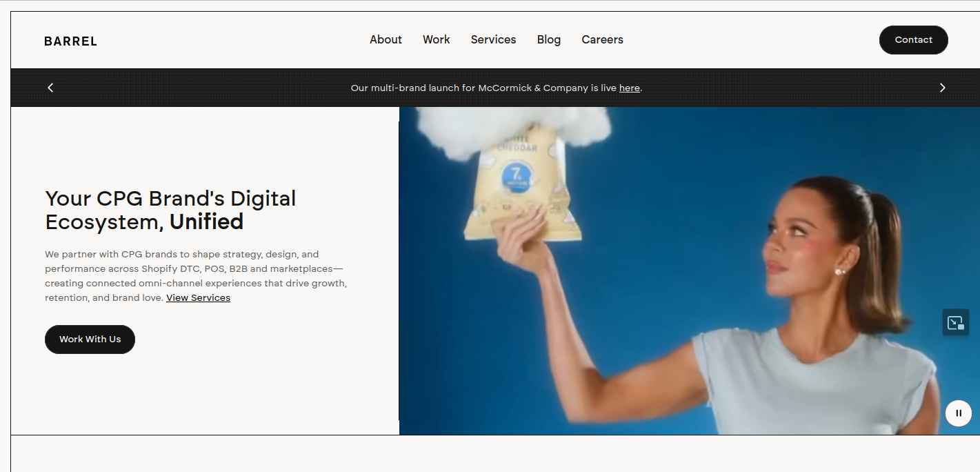Navigate to Careers

click(x=602, y=40)
